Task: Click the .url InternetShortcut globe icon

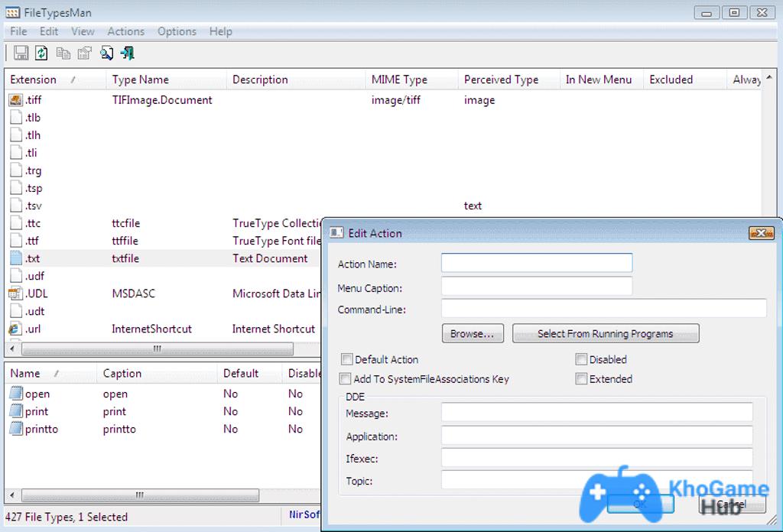Action: click(16, 329)
